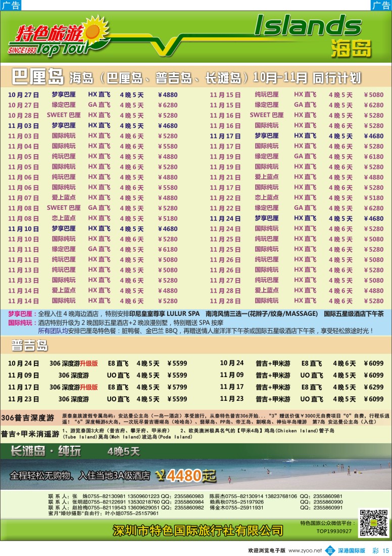Screen dimensions: 392x556
Task: Select 306深度游 in the 11月23日 row
Action: click(73, 399)
